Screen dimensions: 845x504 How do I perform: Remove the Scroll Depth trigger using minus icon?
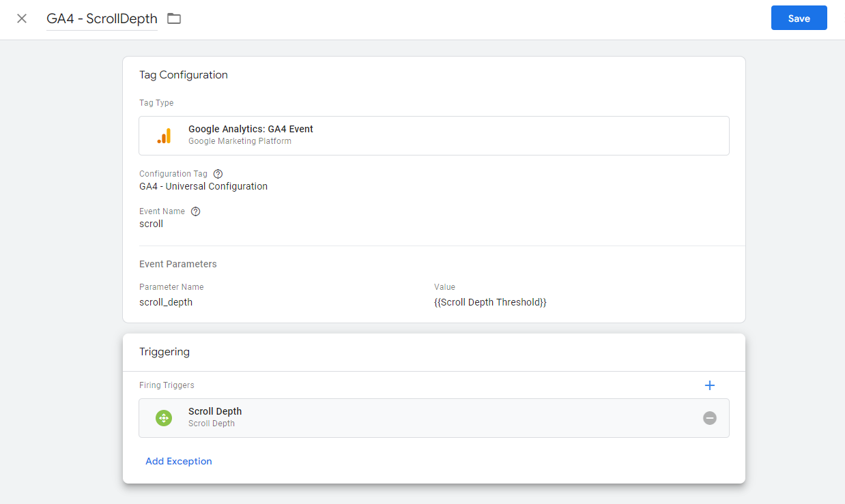coord(710,417)
